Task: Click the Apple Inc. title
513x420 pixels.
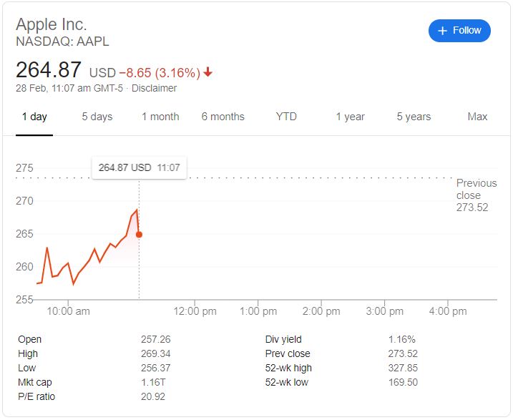Action: [52, 24]
